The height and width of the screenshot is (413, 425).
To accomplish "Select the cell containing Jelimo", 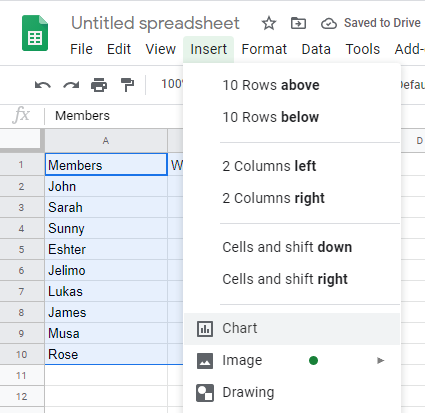I will pyautogui.click(x=106, y=270).
